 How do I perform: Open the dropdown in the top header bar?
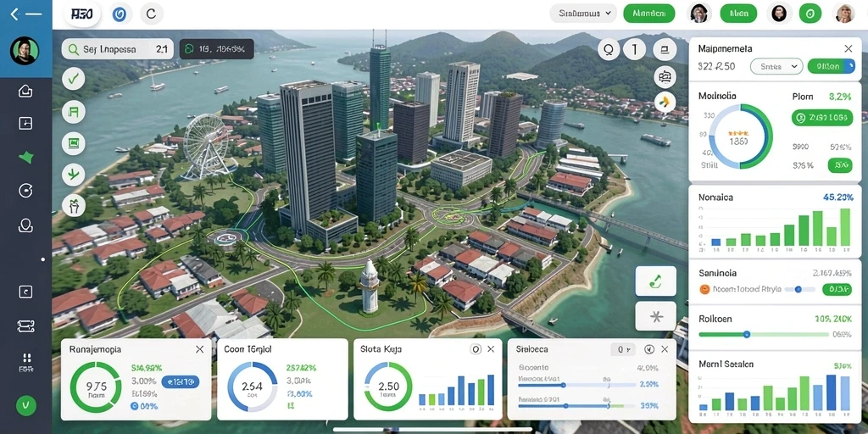pyautogui.click(x=583, y=13)
